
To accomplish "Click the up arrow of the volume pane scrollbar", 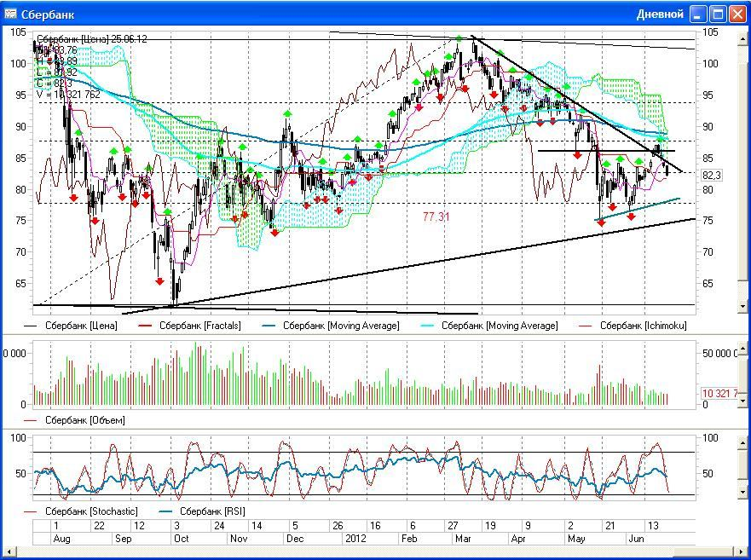I will [x=743, y=347].
